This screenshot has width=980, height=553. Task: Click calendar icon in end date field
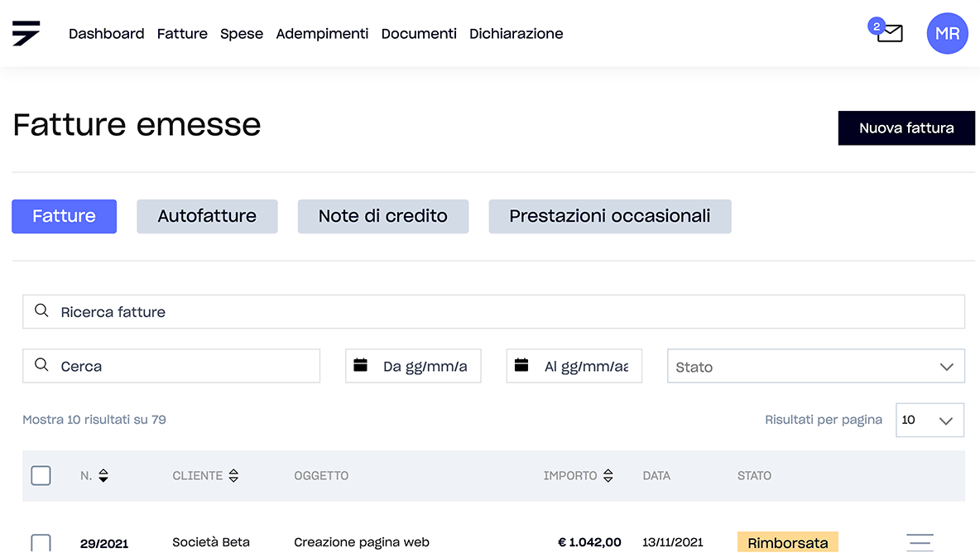click(x=521, y=366)
